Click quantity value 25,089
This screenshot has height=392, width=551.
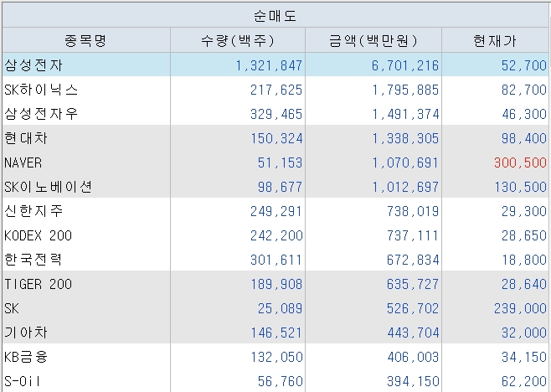coord(280,309)
